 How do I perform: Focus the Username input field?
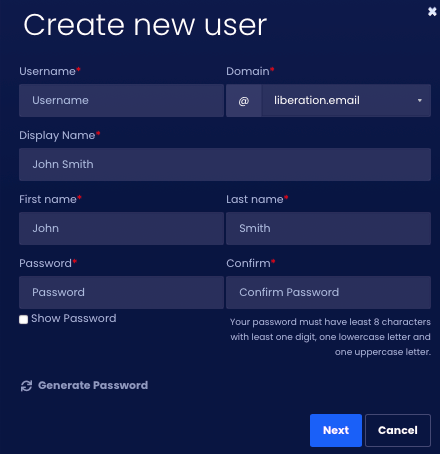(x=121, y=101)
